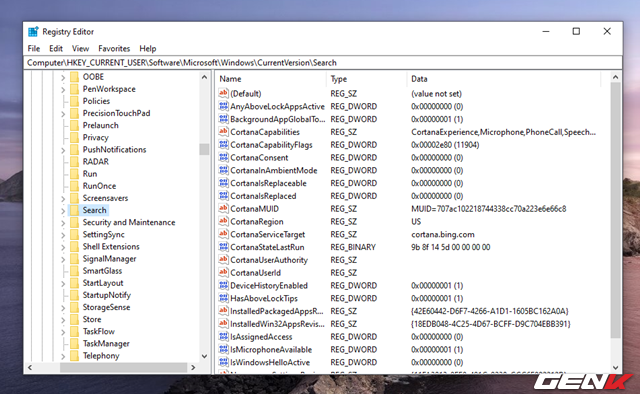640x394 pixels.
Task: Open the Favorites menu
Action: [x=114, y=48]
